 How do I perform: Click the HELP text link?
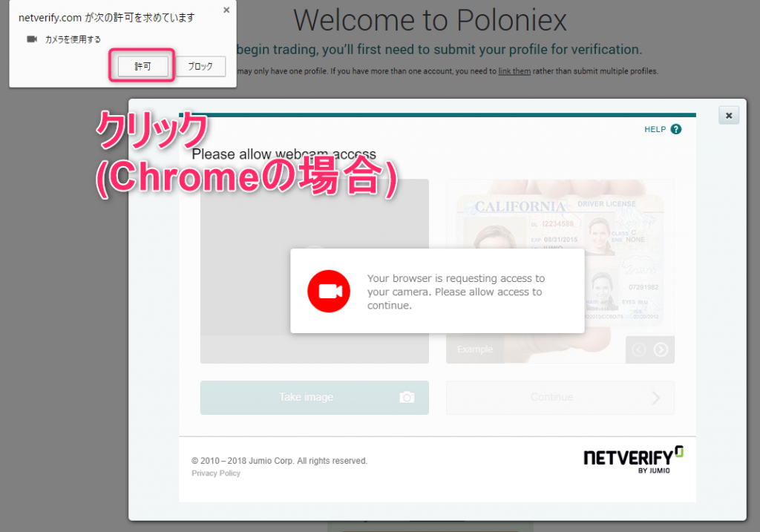[x=655, y=129]
